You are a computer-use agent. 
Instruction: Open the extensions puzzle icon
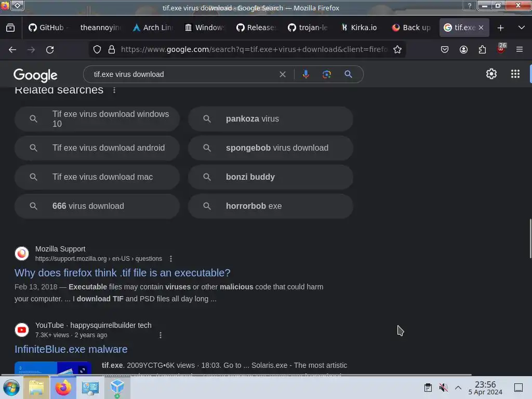tap(482, 49)
